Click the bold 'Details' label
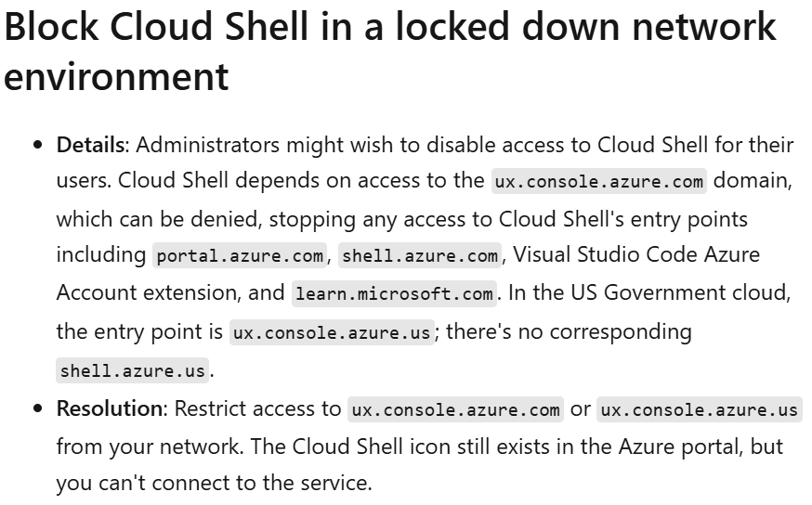Viewport: 812px width, 505px height. click(x=90, y=145)
